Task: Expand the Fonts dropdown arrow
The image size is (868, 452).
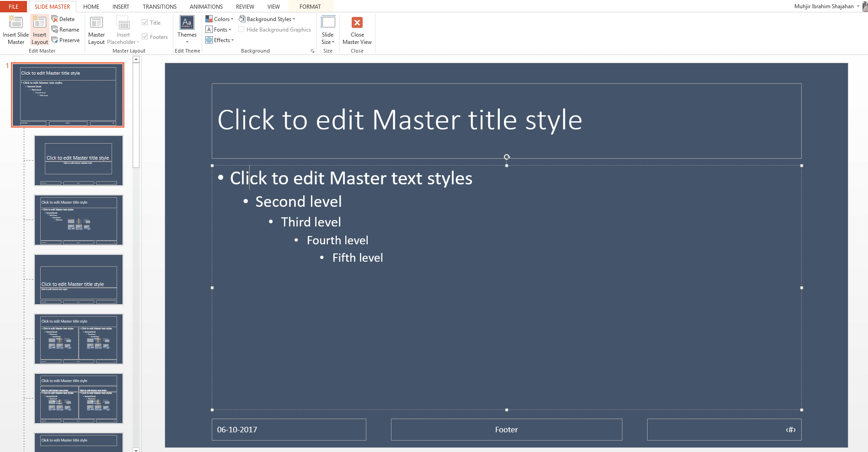Action: 230,30
